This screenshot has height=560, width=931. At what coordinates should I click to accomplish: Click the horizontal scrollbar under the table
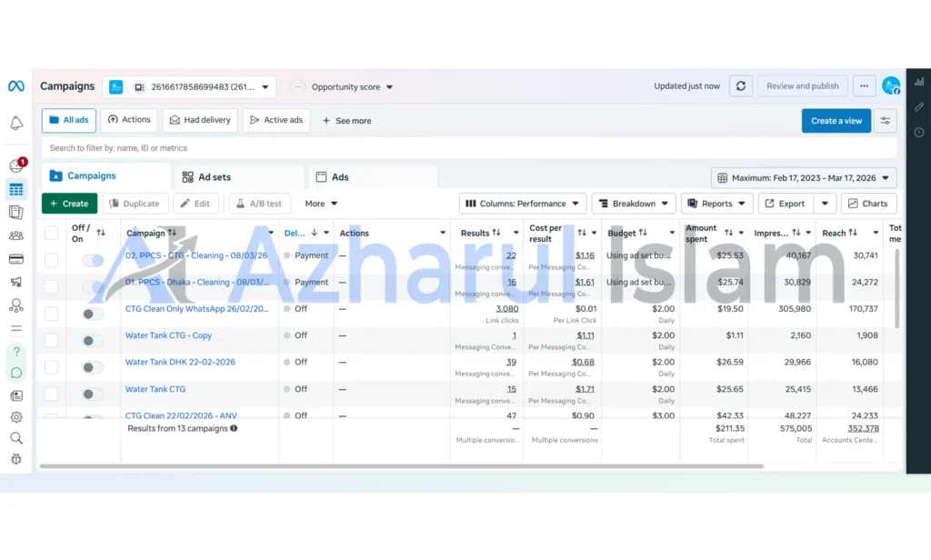click(401, 466)
